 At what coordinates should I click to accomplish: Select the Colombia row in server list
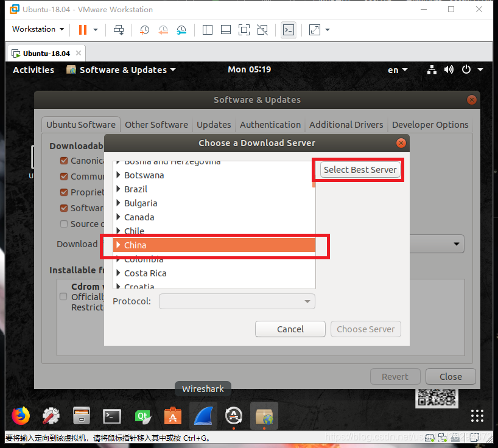point(214,259)
